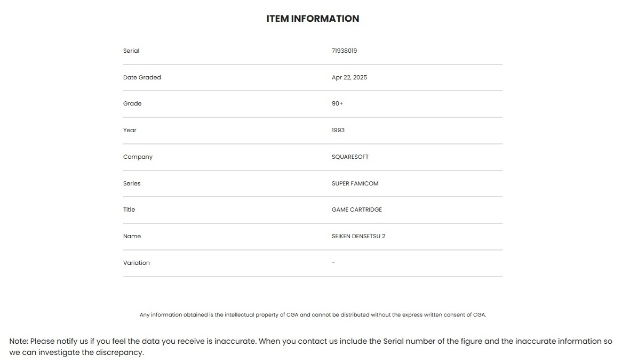Click the CGA intellectual property notice
The image size is (622, 364).
[x=313, y=315]
